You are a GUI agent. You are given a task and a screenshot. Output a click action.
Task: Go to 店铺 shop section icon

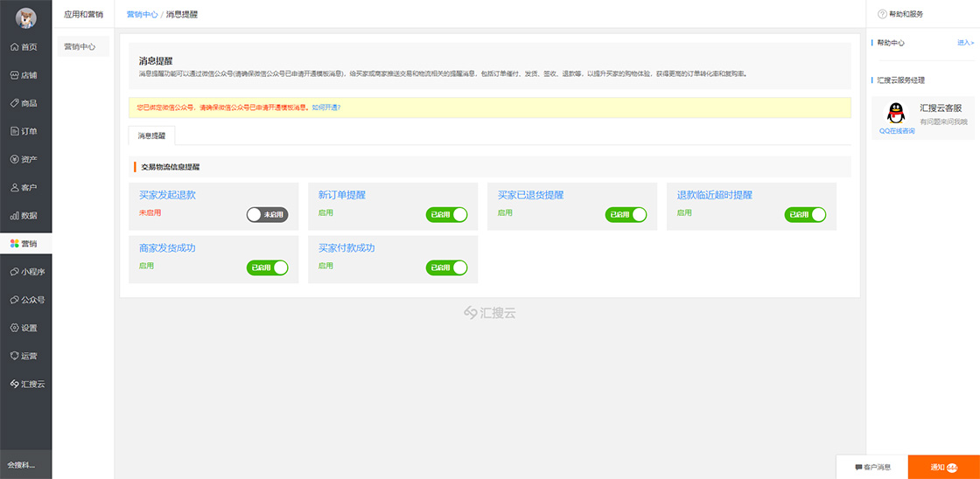pos(15,75)
